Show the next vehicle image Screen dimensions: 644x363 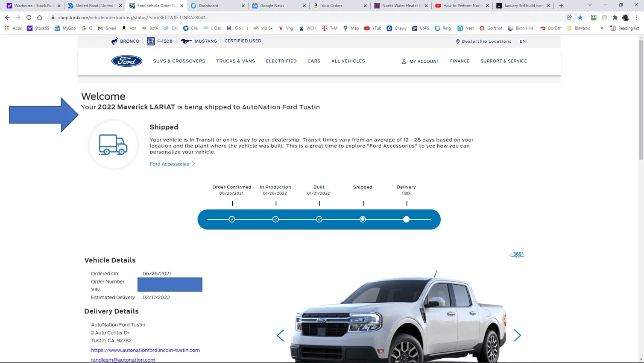click(517, 336)
